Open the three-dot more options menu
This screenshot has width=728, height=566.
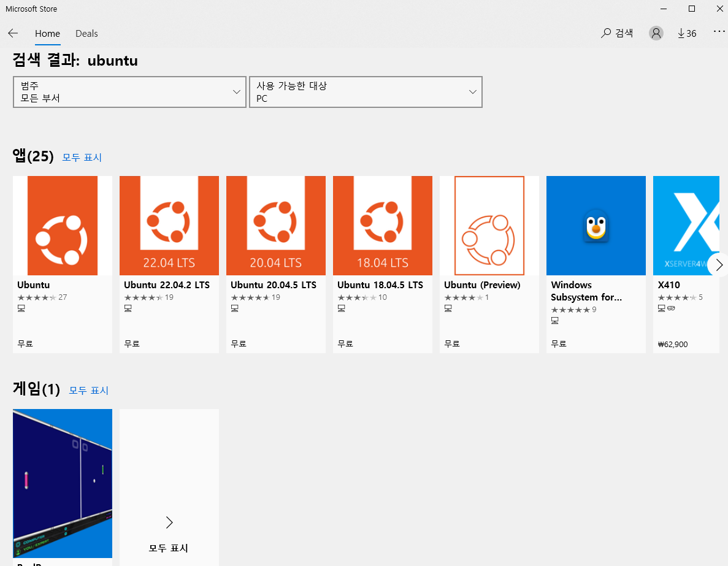point(719,31)
